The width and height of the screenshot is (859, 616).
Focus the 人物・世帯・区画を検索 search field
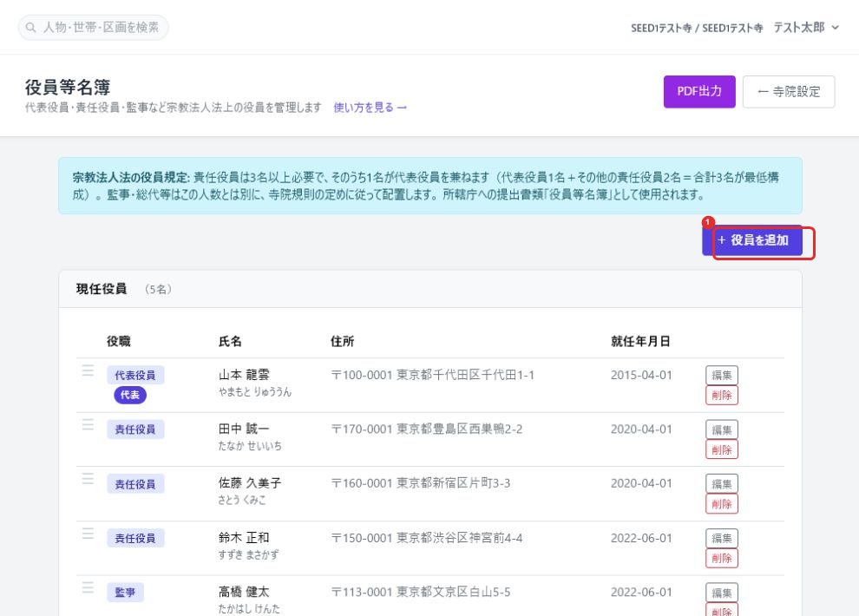[93, 28]
